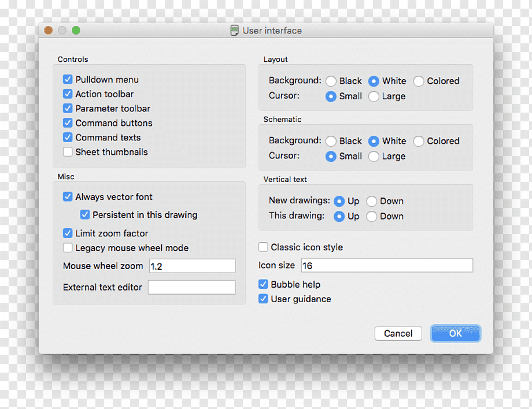Confirm settings with OK button
Image resolution: width=532 pixels, height=409 pixels.
click(x=455, y=333)
